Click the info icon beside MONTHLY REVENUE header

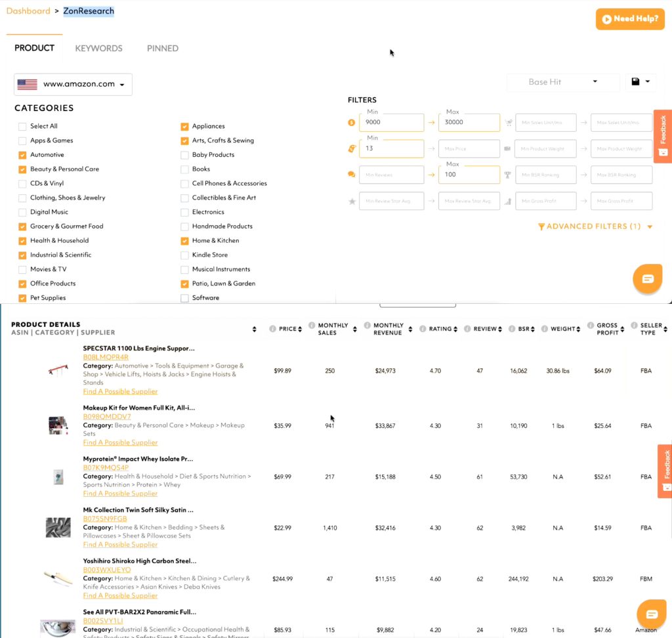(367, 326)
